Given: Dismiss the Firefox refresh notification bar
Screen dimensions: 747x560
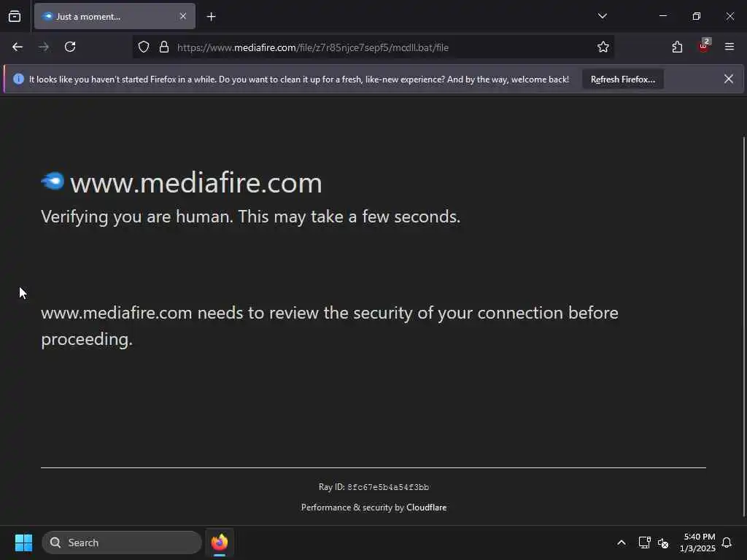Looking at the screenshot, I should 729,79.
